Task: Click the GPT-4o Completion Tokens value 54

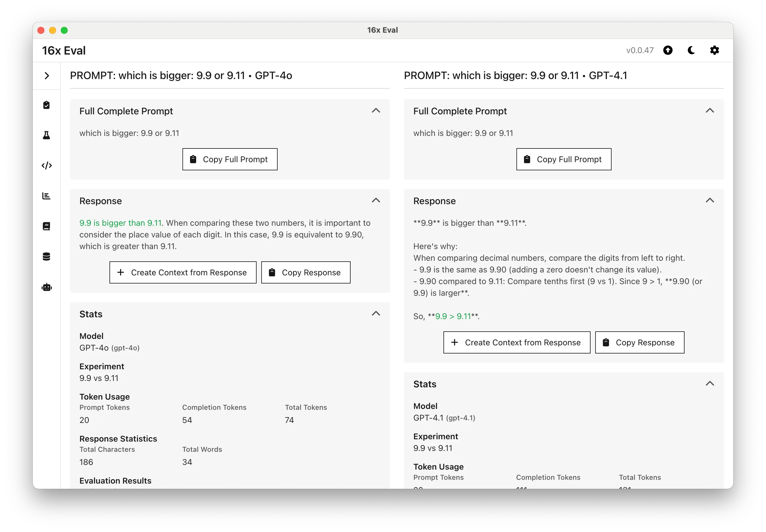Action: (x=187, y=420)
